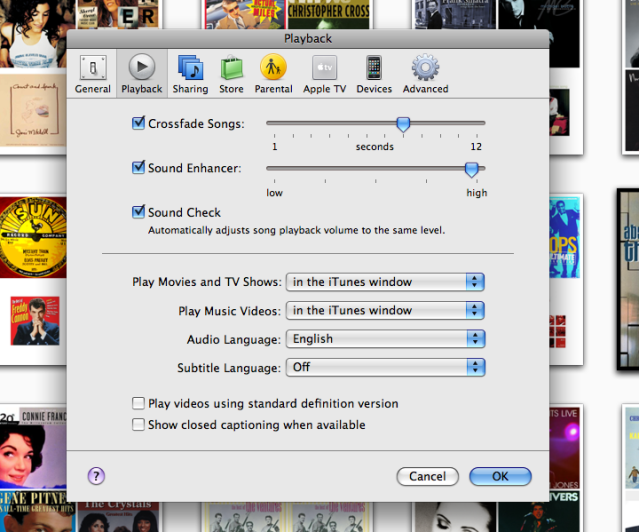Open the General preferences pane
The width and height of the screenshot is (639, 532).
93,74
